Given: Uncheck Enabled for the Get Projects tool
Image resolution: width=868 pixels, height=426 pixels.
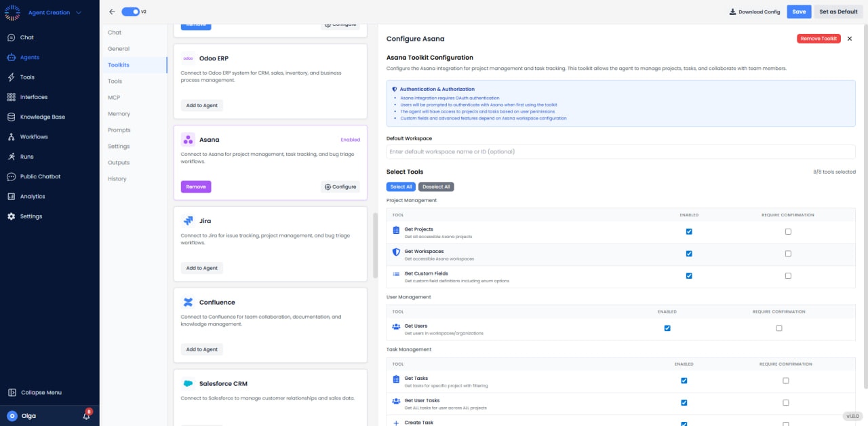Looking at the screenshot, I should click(689, 231).
